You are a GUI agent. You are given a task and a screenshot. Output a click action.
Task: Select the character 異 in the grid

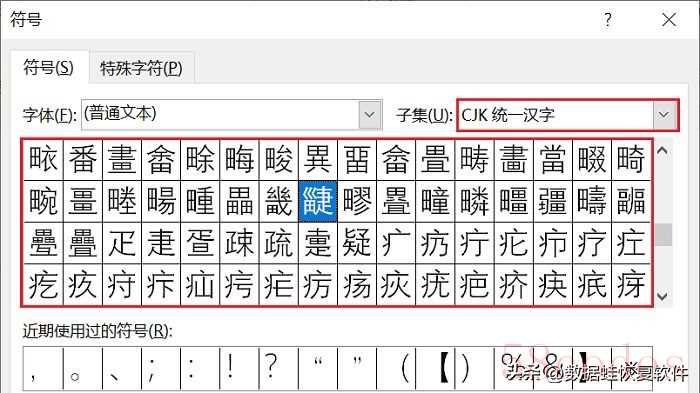[x=317, y=159]
